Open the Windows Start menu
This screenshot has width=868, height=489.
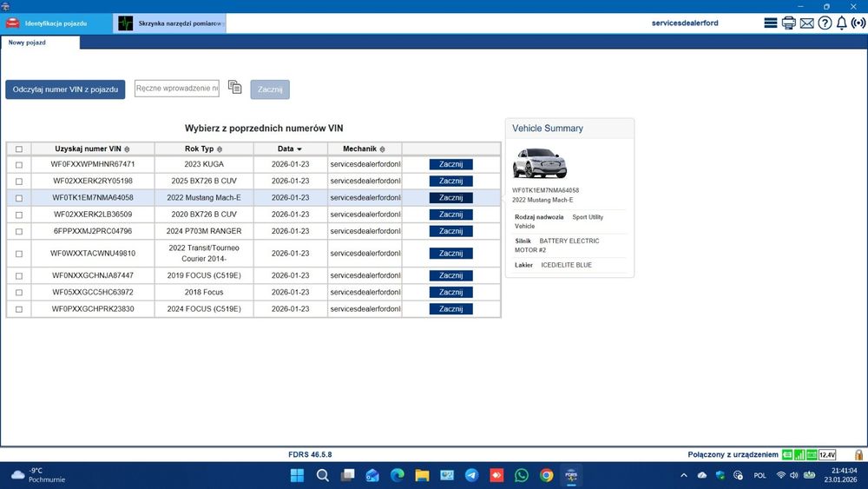click(x=297, y=475)
